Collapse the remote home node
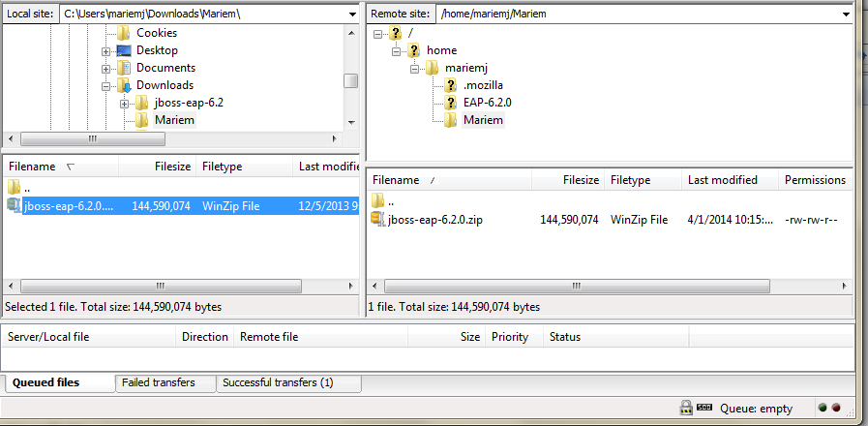Image resolution: width=868 pixels, height=426 pixels. pos(396,51)
